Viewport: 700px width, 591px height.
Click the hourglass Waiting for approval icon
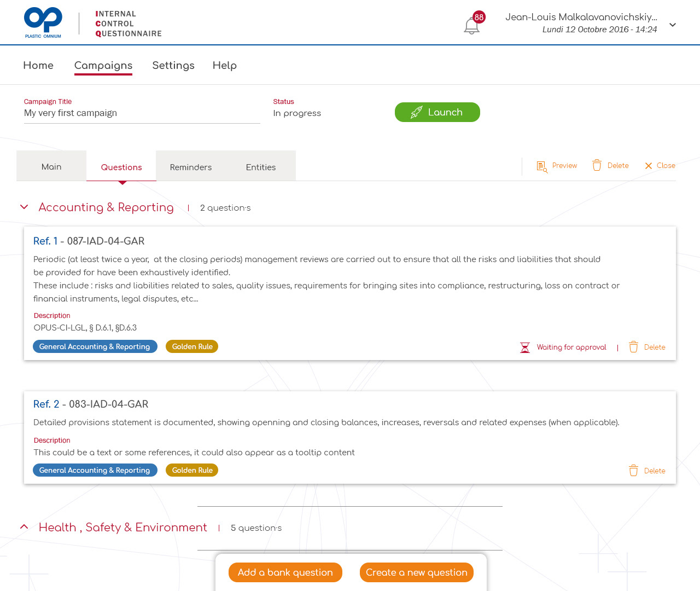click(525, 347)
